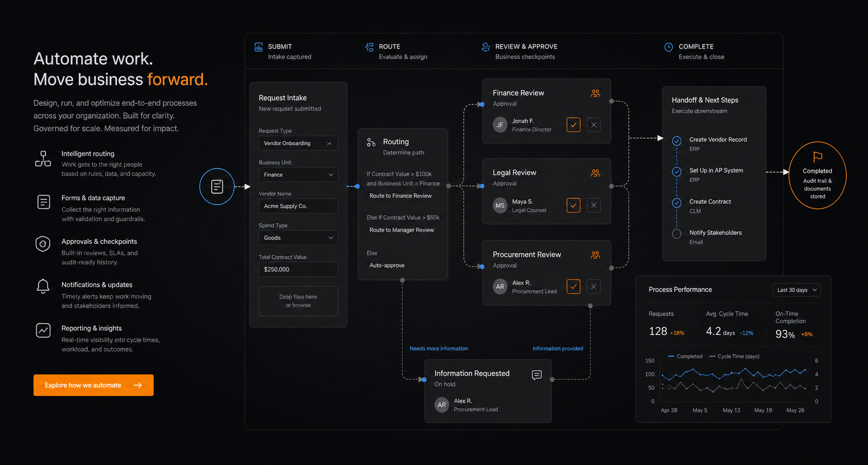Select the REVIEW & APPROVE stage header
Image resolution: width=868 pixels, height=465 pixels.
[x=519, y=51]
